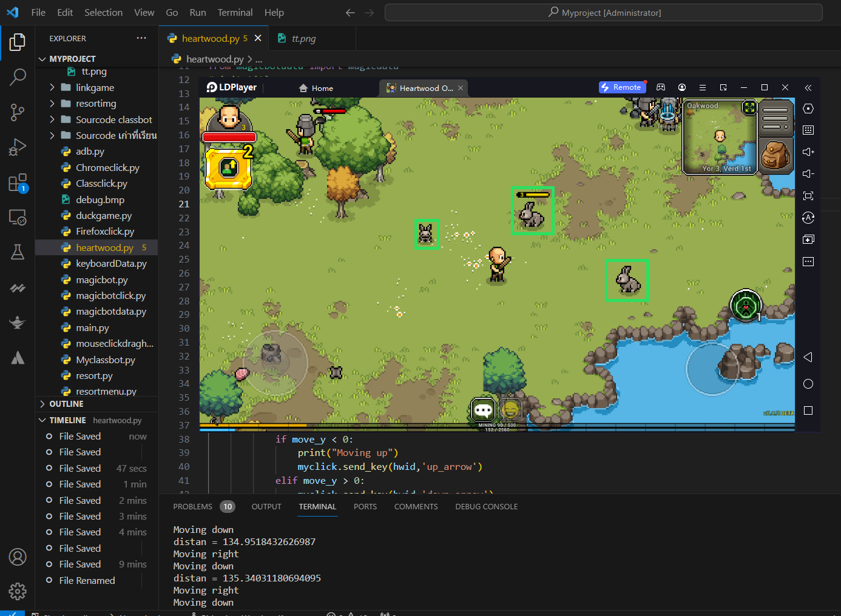Select File Renamed timeline entry
This screenshot has height=616, width=841.
tap(87, 580)
